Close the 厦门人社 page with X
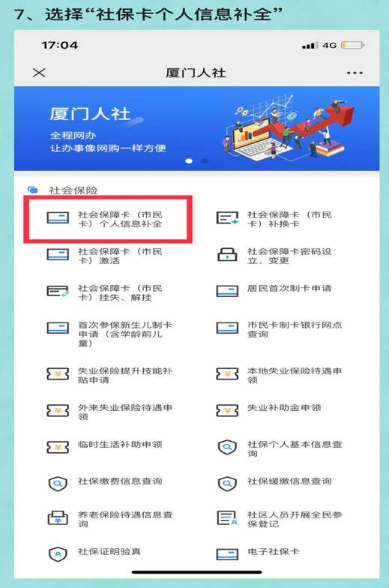This screenshot has width=389, height=588. (x=39, y=73)
